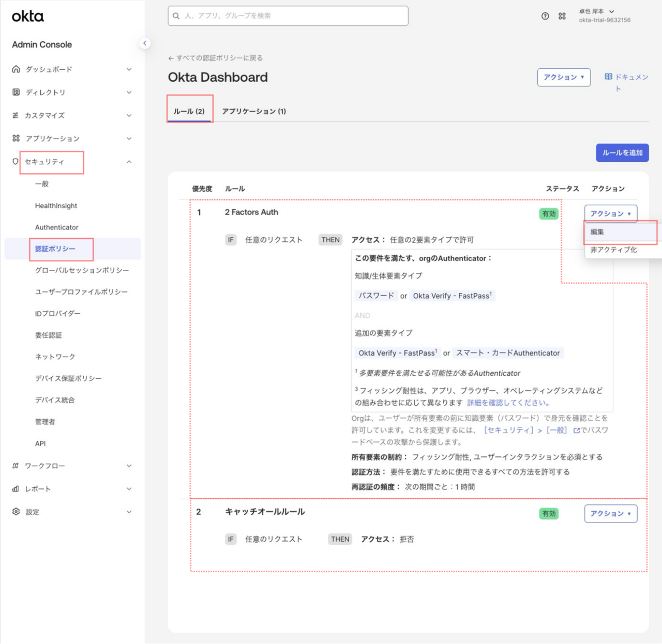Choose 非アクティブ化 from the action menu
Image resolution: width=662 pixels, height=644 pixels.
613,250
